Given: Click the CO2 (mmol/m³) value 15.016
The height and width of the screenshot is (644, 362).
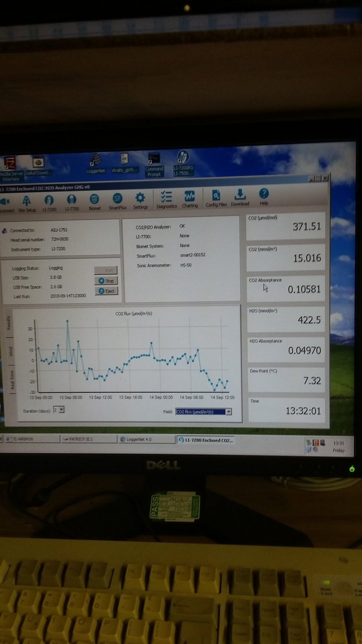Looking at the screenshot, I should coord(308,258).
